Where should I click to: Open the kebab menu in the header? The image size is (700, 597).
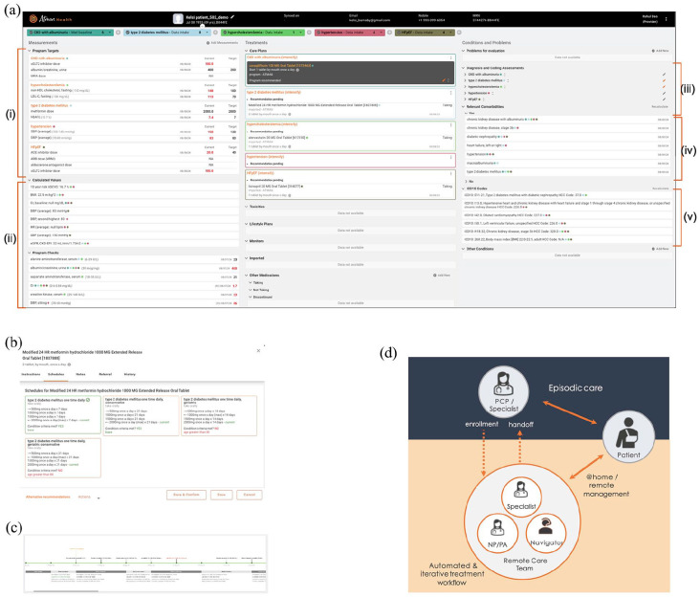[667, 19]
